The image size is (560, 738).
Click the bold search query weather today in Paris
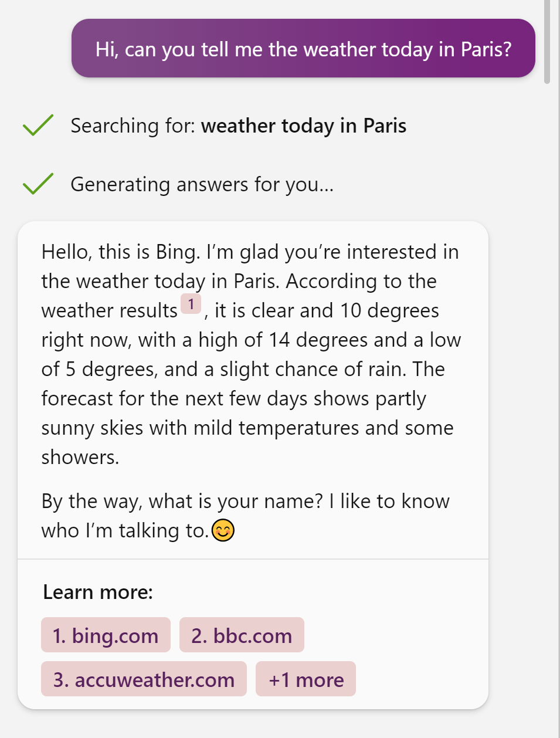[303, 126]
